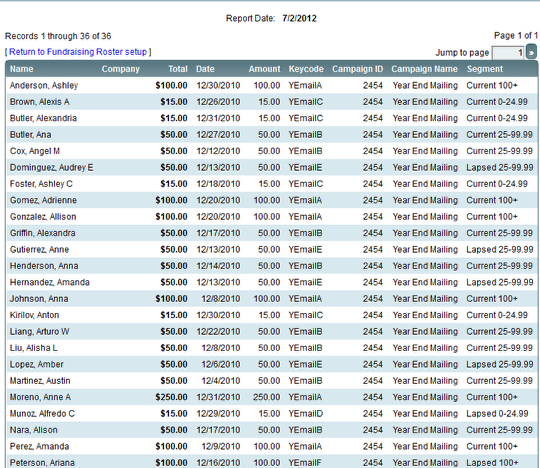Sort by the Date column header
The width and height of the screenshot is (540, 468).
[205, 69]
